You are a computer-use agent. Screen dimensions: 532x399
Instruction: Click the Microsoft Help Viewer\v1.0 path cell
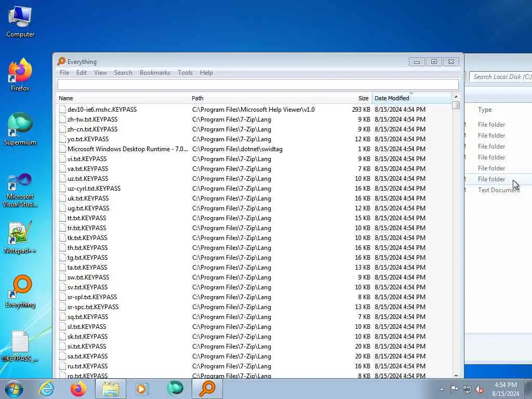254,109
